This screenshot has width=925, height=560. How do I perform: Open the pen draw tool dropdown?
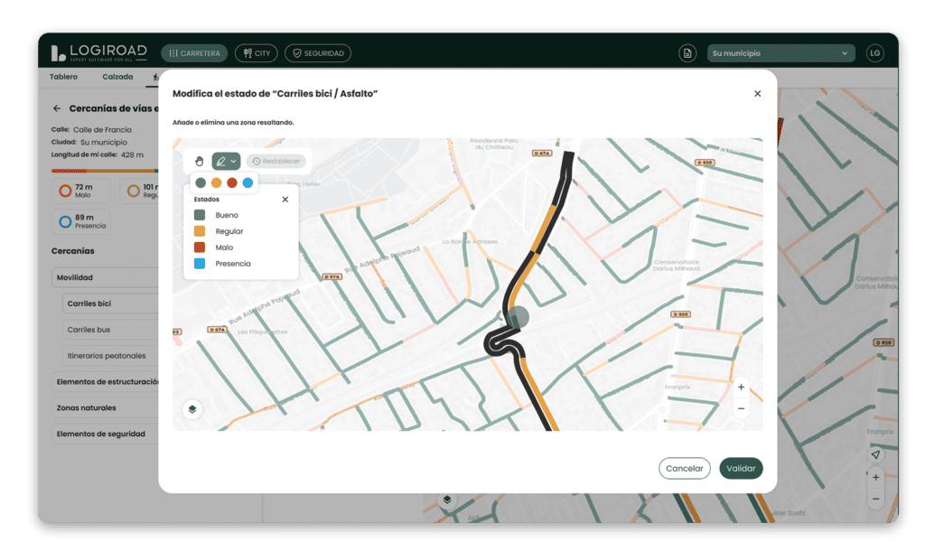(226, 161)
